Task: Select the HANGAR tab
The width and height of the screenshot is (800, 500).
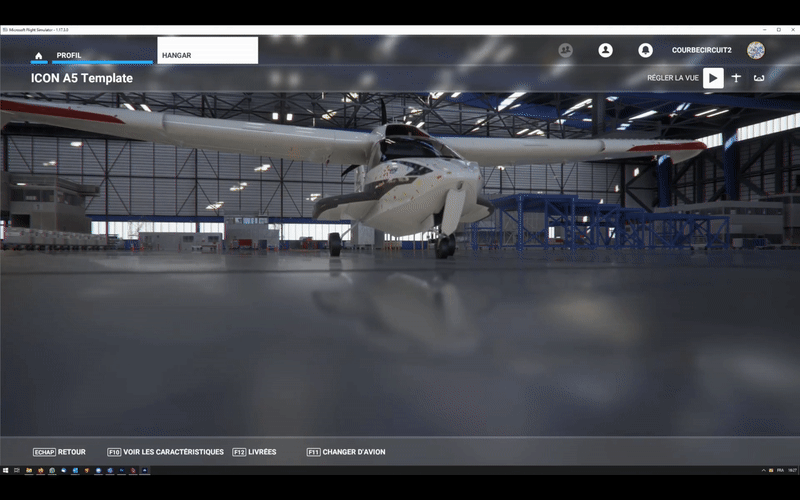Action: point(208,51)
